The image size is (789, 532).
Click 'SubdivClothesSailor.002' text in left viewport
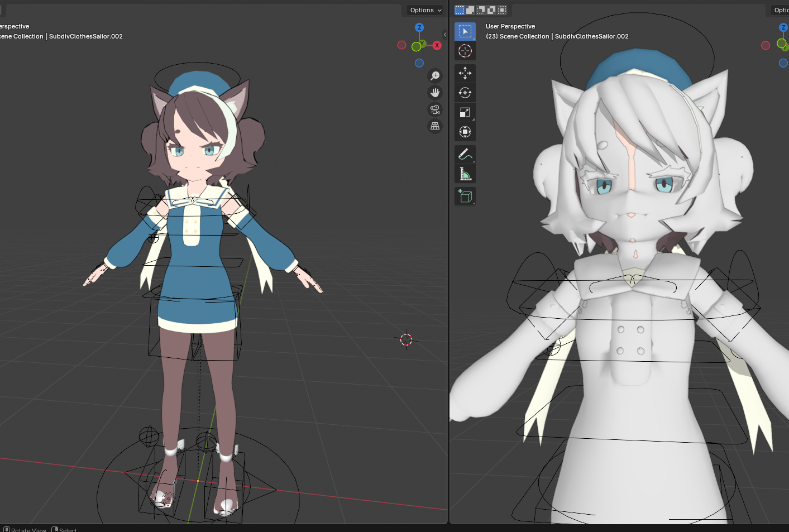86,36
